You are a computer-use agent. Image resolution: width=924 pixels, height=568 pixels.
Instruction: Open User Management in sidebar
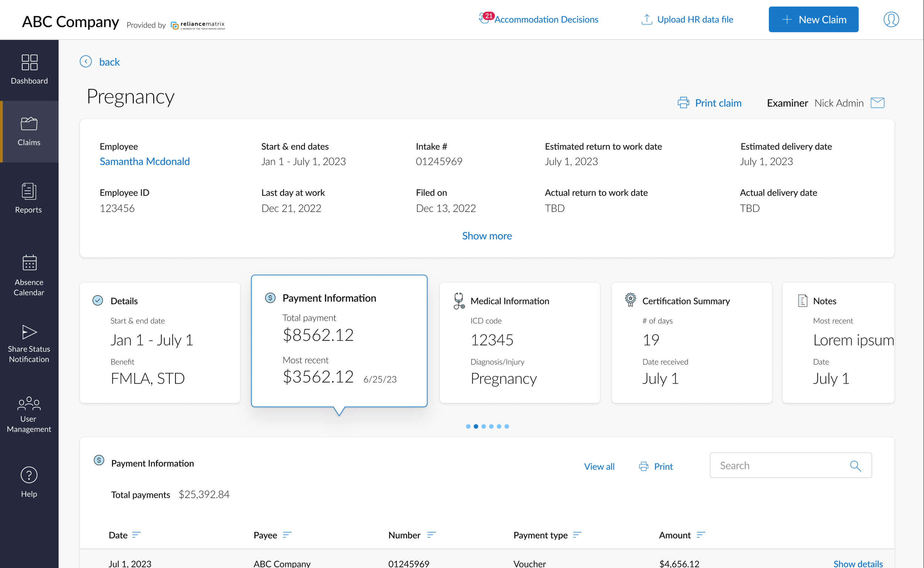[29, 404]
